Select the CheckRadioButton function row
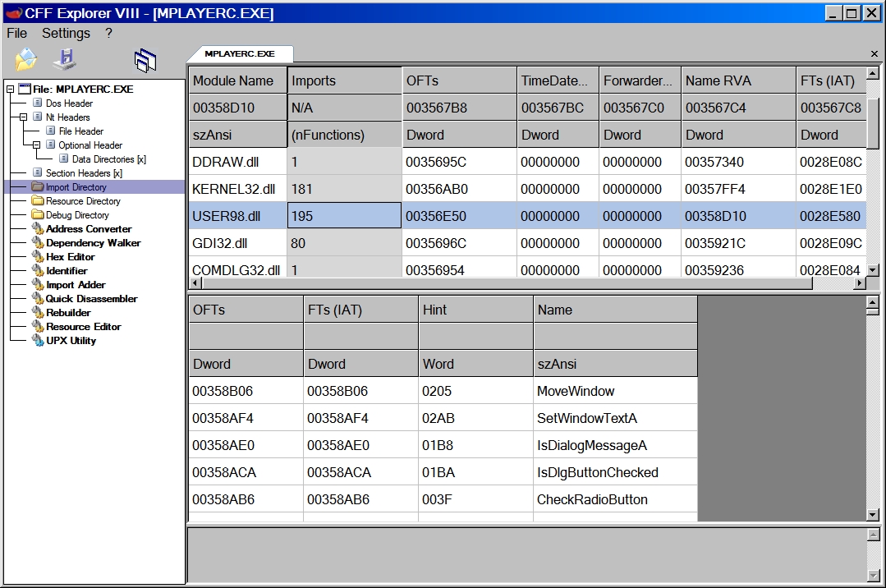 443,499
